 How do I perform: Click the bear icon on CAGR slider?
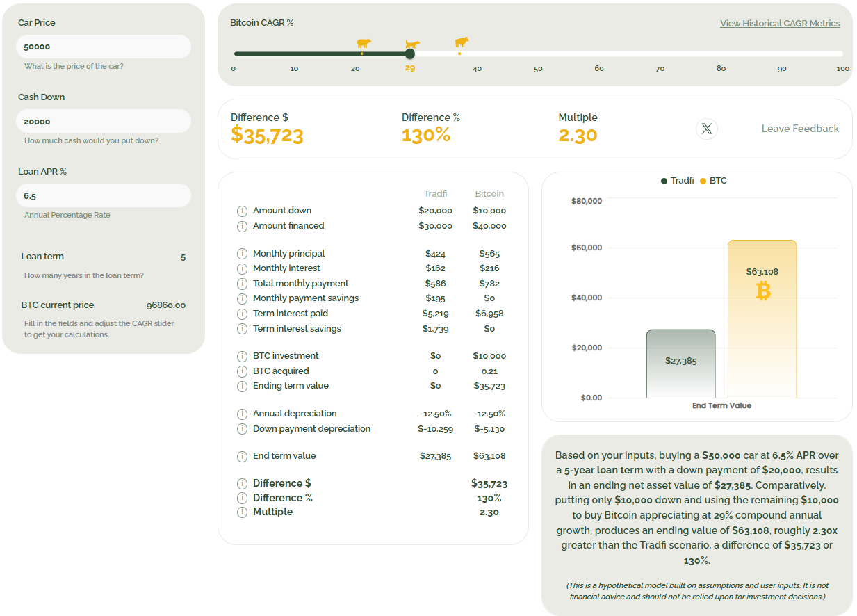tap(364, 43)
